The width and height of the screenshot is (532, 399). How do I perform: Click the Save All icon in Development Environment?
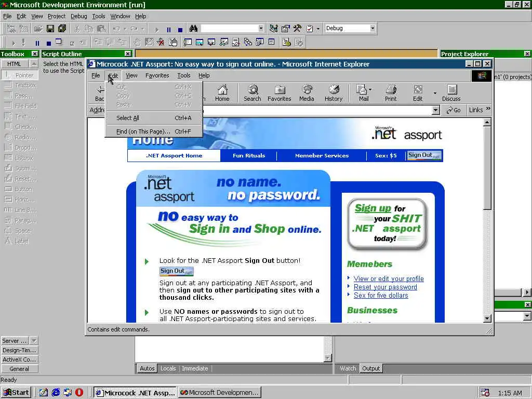62,29
